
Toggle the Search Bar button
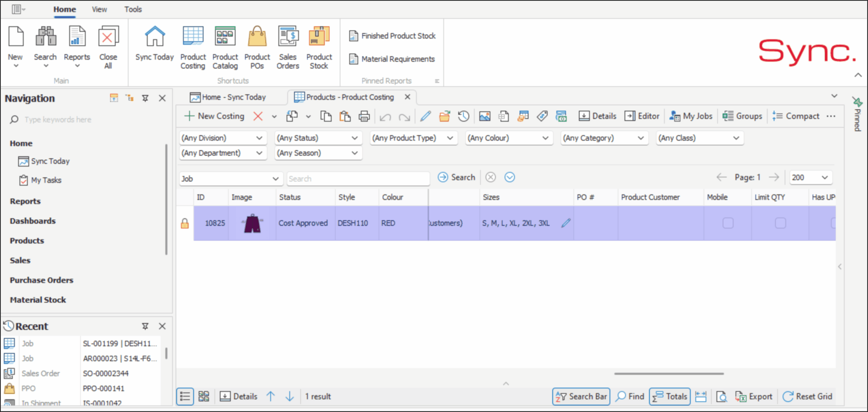coord(581,397)
